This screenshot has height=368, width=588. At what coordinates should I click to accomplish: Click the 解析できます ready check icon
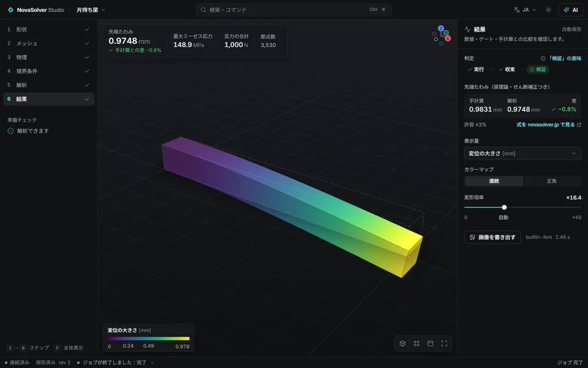tap(11, 131)
